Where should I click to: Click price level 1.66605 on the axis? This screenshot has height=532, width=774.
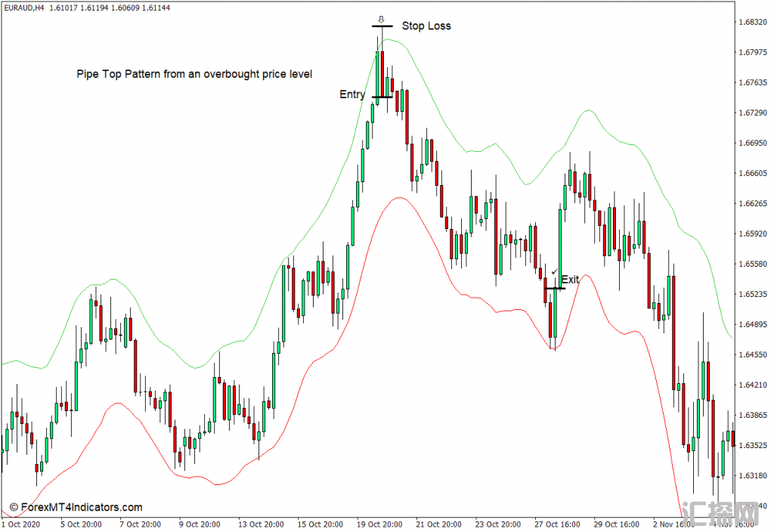click(x=753, y=173)
